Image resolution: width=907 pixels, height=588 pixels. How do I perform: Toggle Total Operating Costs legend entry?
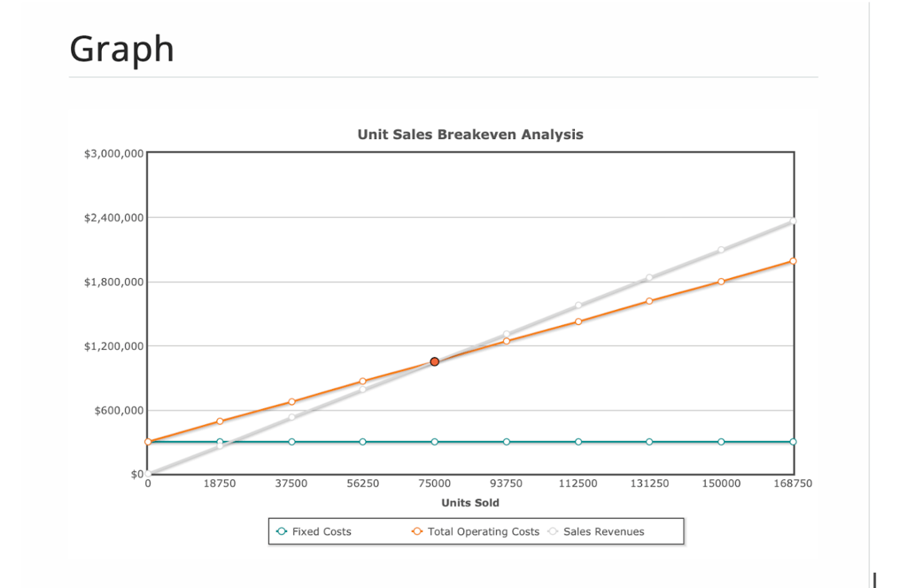476,531
